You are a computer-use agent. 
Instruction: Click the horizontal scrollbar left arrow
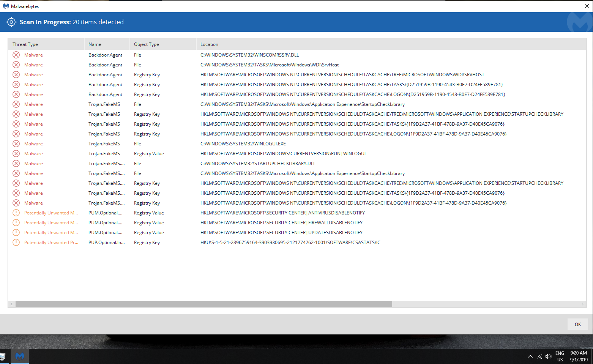(x=11, y=304)
